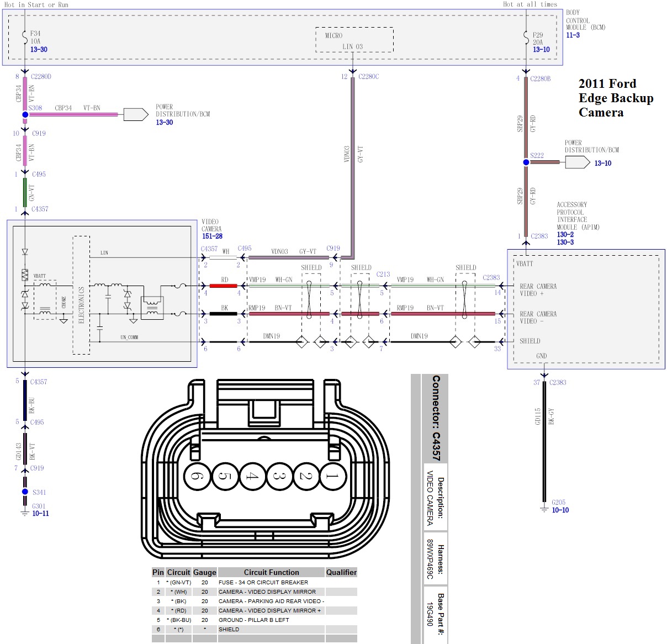Open the 151-28 reference under Video Camera
The width and height of the screenshot is (667, 644).
[x=212, y=236]
